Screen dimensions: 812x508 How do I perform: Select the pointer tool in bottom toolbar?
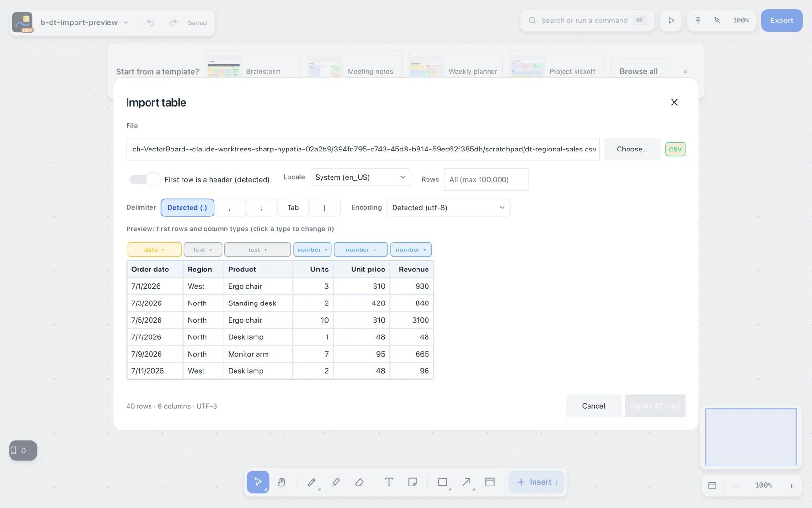click(x=258, y=482)
